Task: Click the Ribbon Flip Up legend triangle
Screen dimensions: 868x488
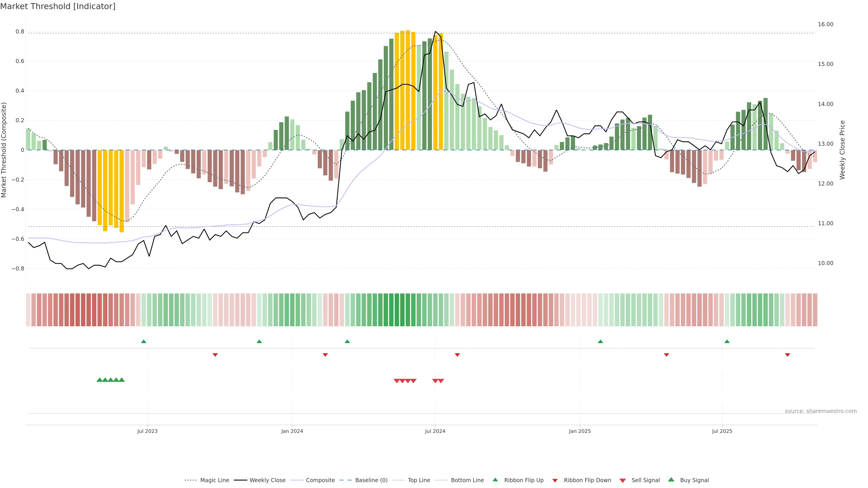Action: click(x=495, y=480)
